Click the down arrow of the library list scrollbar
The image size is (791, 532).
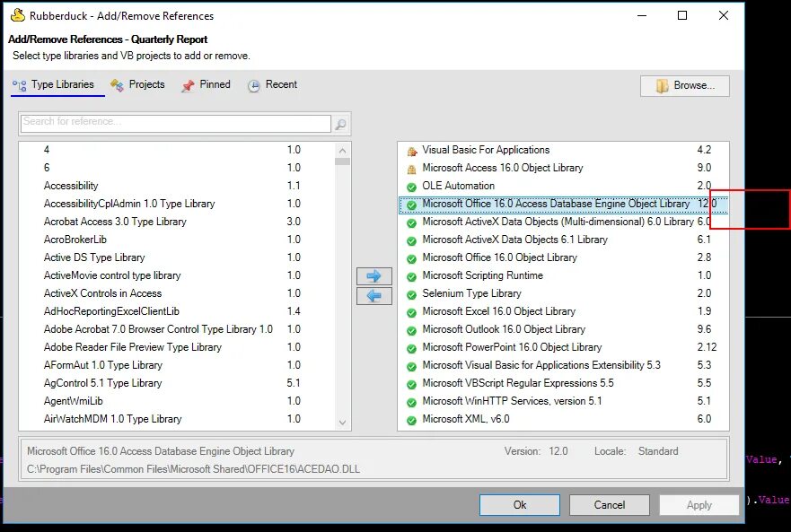pyautogui.click(x=343, y=423)
